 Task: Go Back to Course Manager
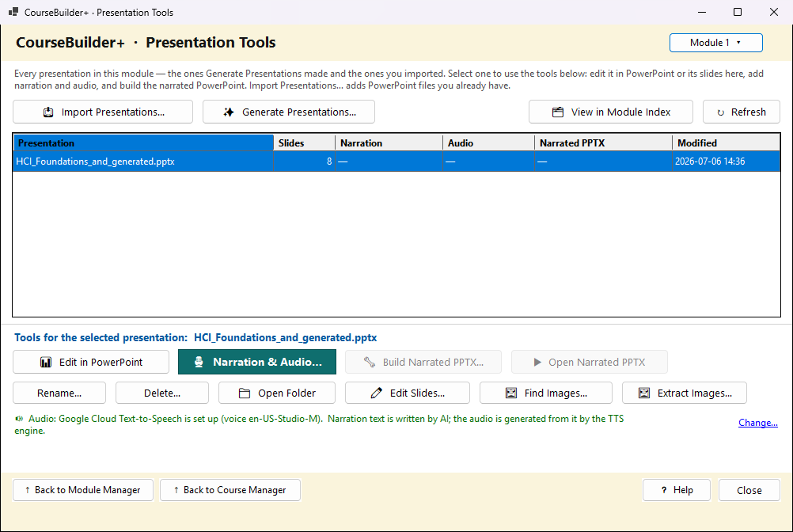[x=230, y=490]
